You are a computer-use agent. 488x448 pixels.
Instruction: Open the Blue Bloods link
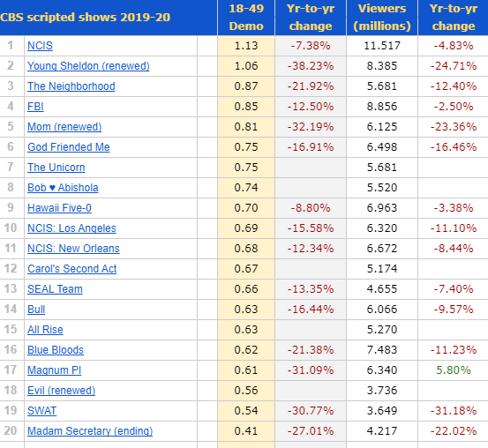pos(56,350)
